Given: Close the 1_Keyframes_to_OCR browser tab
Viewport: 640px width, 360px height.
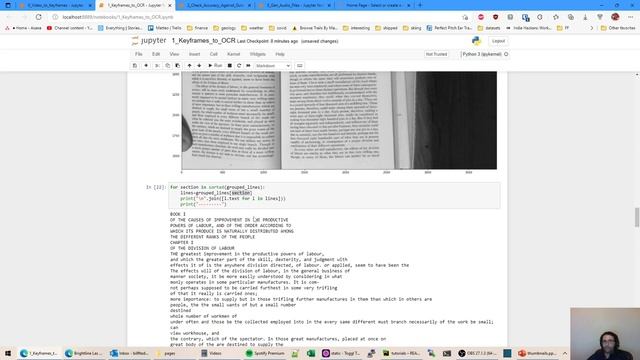Looking at the screenshot, I should coord(170,6).
